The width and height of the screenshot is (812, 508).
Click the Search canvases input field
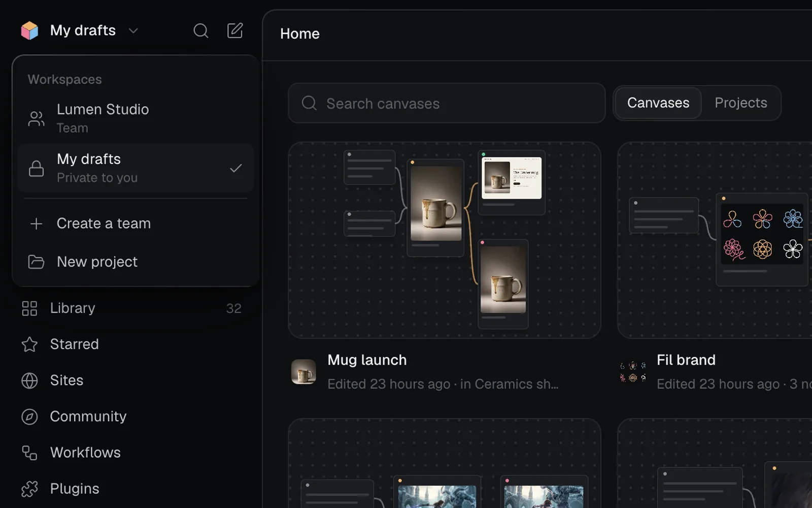(x=447, y=103)
